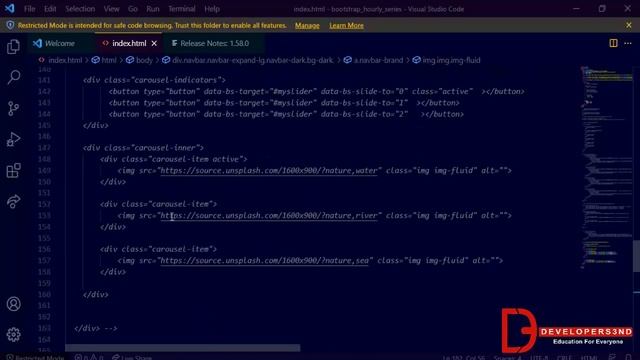The height and width of the screenshot is (360, 640).
Task: Click the closing </div> --> comment line
Action: point(96,328)
